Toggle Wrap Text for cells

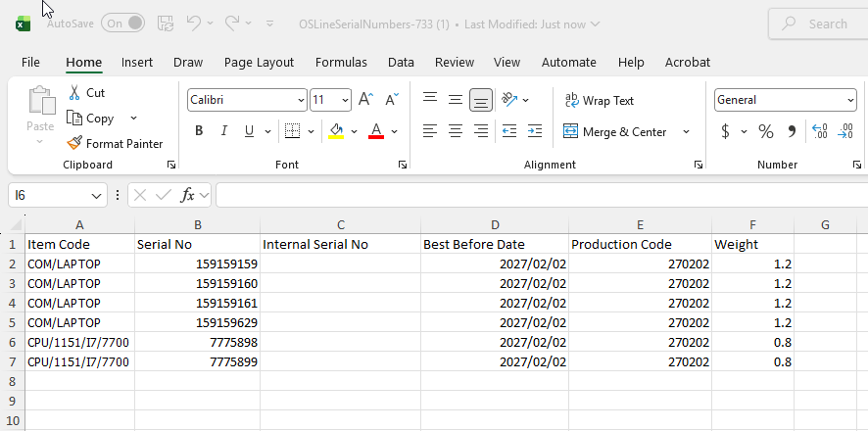pos(600,100)
